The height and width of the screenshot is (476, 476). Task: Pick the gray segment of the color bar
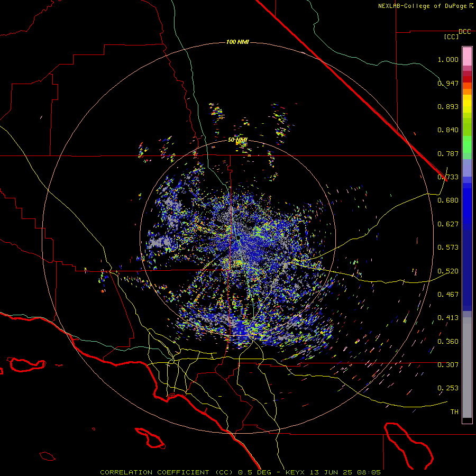click(x=467, y=368)
